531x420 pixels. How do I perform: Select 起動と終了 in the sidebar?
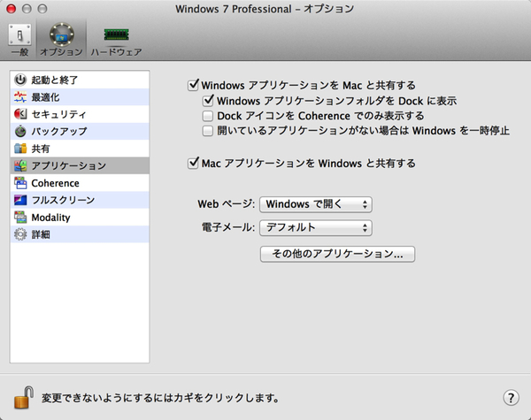[x=80, y=80]
